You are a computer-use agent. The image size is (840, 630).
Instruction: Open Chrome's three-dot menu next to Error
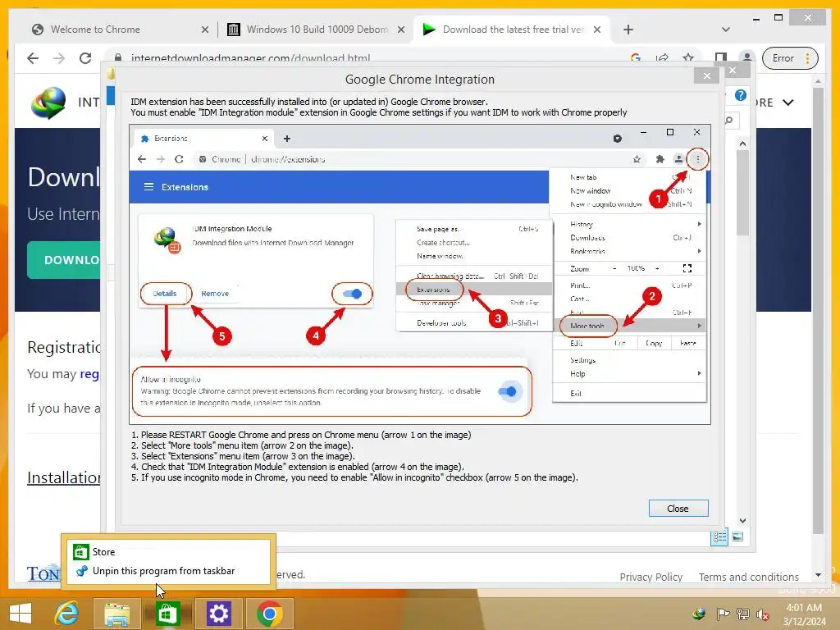coord(808,58)
